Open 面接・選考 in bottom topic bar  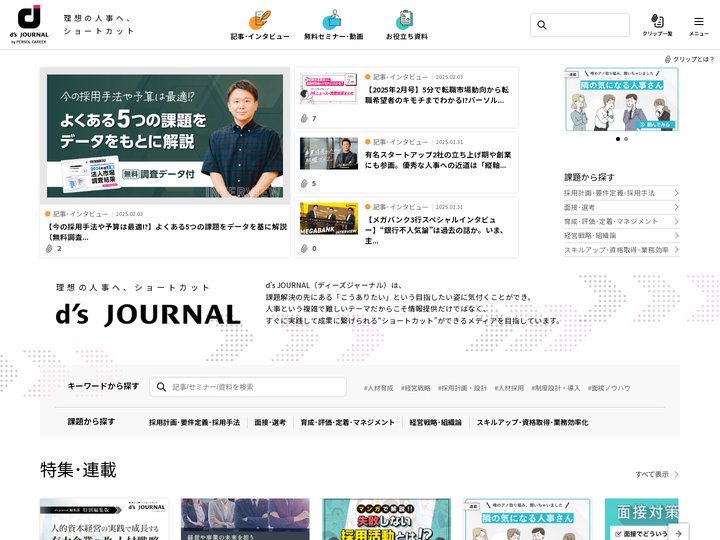(x=270, y=422)
